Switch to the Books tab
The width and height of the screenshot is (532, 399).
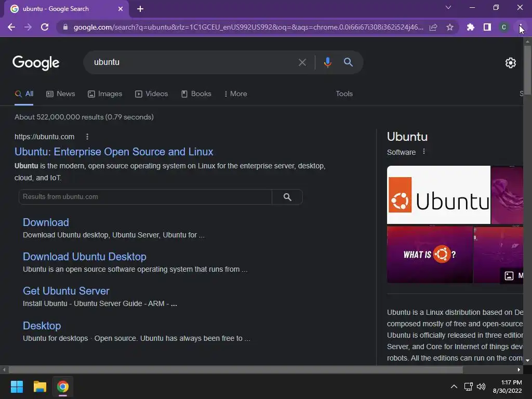pyautogui.click(x=196, y=94)
